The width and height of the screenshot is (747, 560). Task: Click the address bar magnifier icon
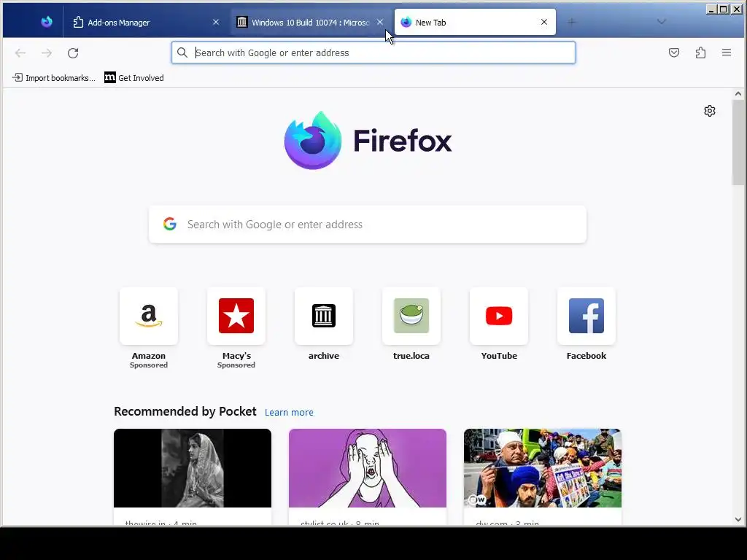[x=182, y=52]
